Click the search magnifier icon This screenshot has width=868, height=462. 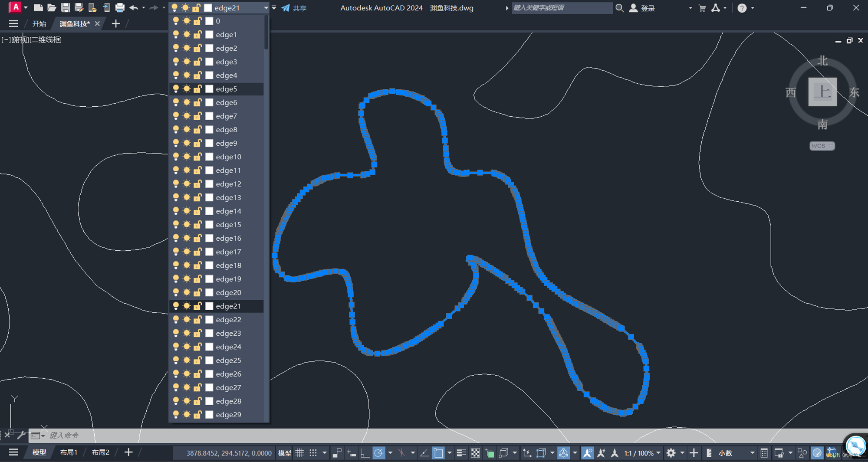(620, 8)
